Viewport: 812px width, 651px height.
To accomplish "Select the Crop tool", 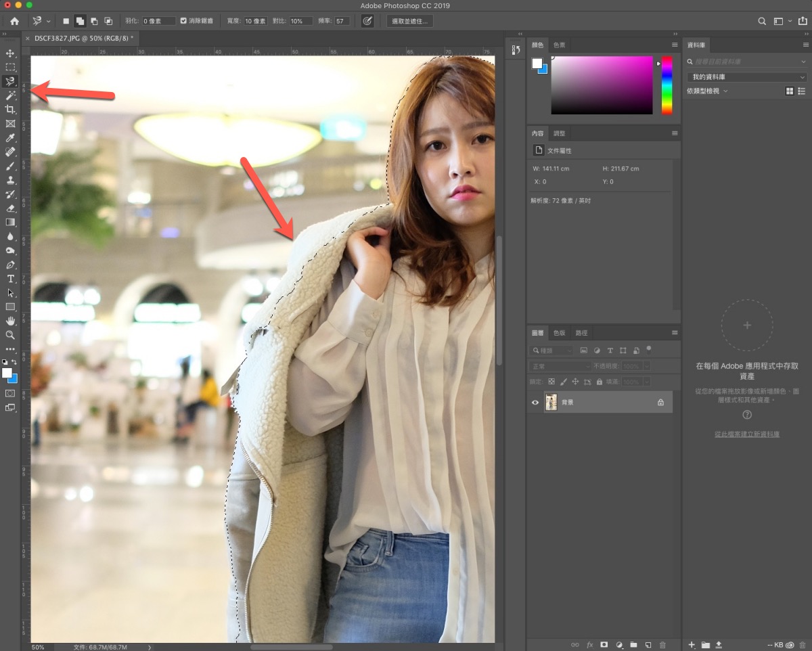I will click(10, 110).
